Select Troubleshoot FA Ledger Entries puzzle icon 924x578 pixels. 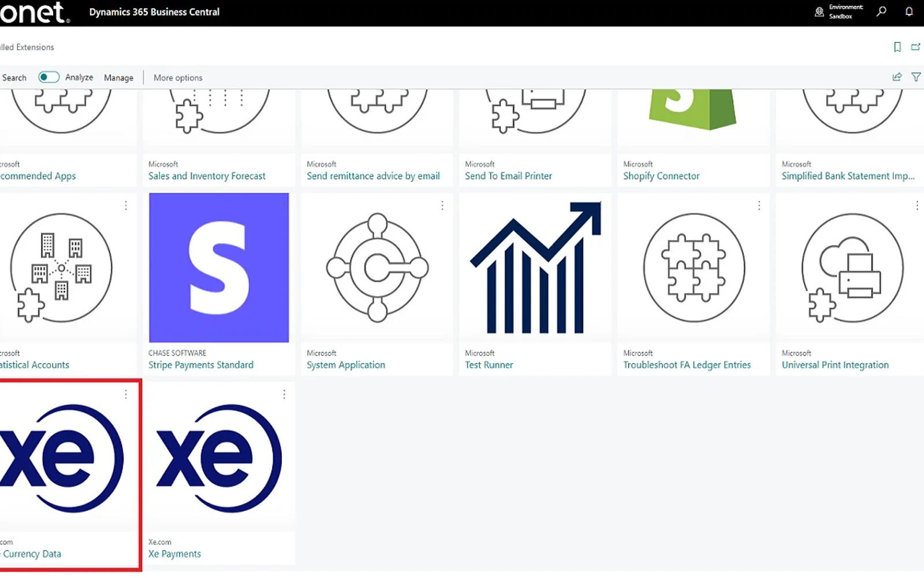point(694,268)
